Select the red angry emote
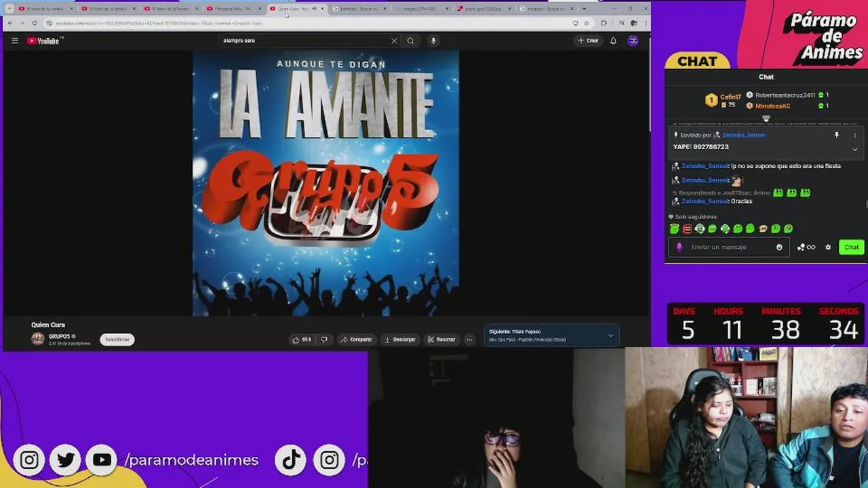This screenshot has height=488, width=868. [x=687, y=229]
